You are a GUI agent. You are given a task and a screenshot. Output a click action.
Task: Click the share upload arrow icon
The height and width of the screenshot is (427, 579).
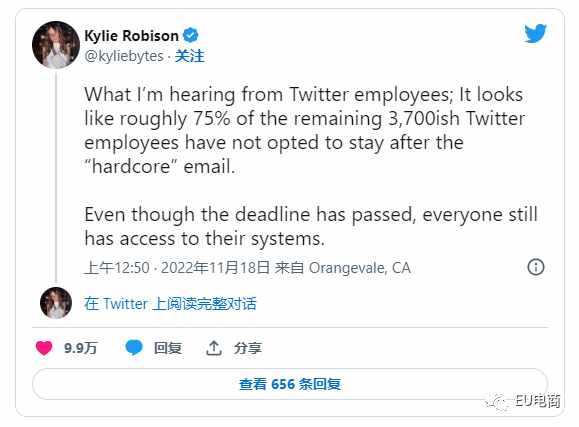(214, 348)
